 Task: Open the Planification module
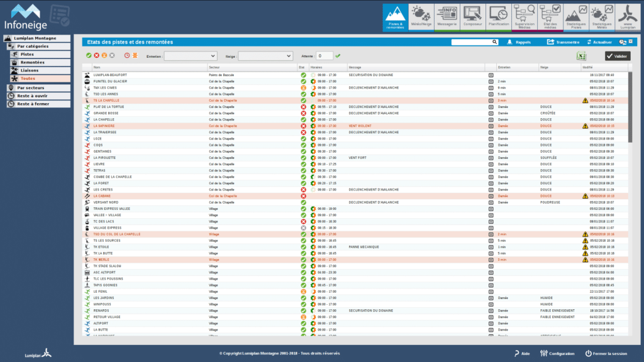[x=499, y=17]
